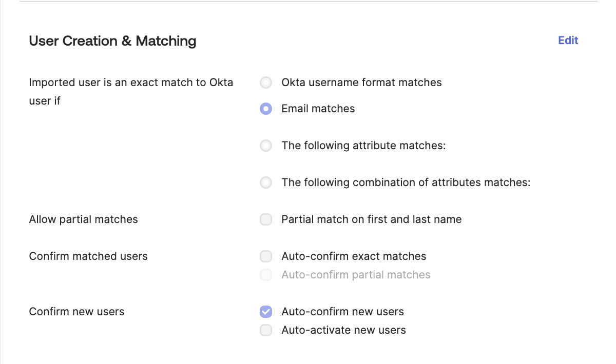Enable partial match on first and last name
The height and width of the screenshot is (364, 616).
tap(266, 219)
